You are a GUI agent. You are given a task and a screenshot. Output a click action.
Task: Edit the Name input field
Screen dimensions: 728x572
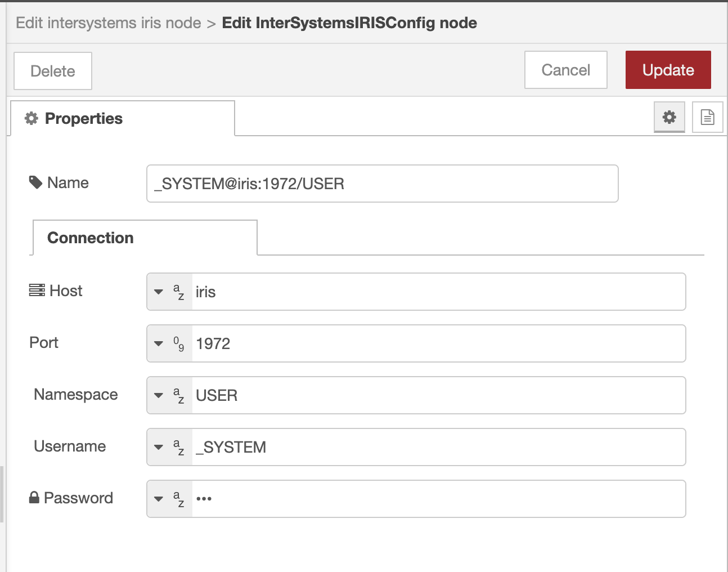click(x=382, y=184)
